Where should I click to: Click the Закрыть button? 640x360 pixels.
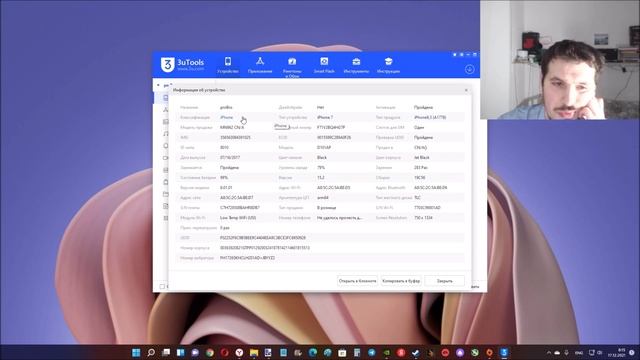click(444, 281)
